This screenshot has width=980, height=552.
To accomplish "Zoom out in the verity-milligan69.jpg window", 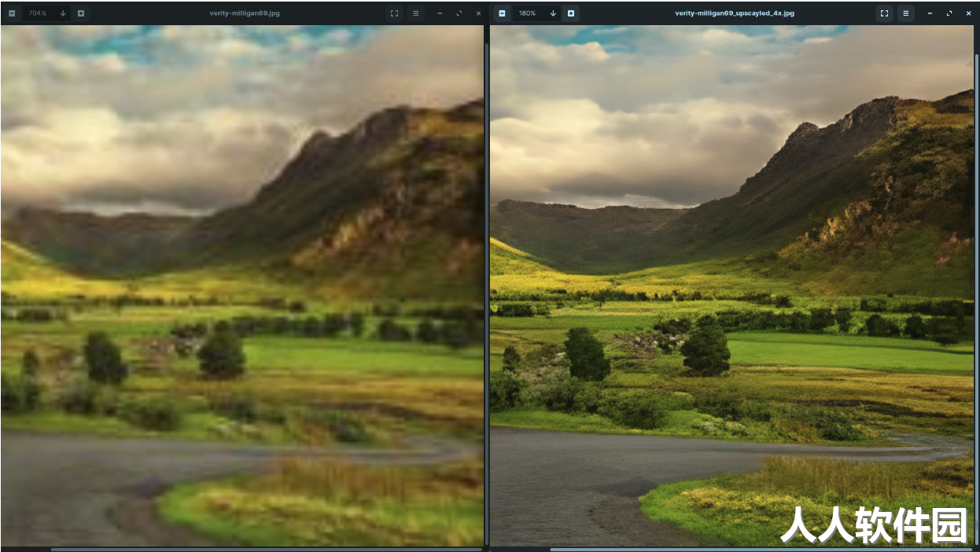I will coord(12,13).
